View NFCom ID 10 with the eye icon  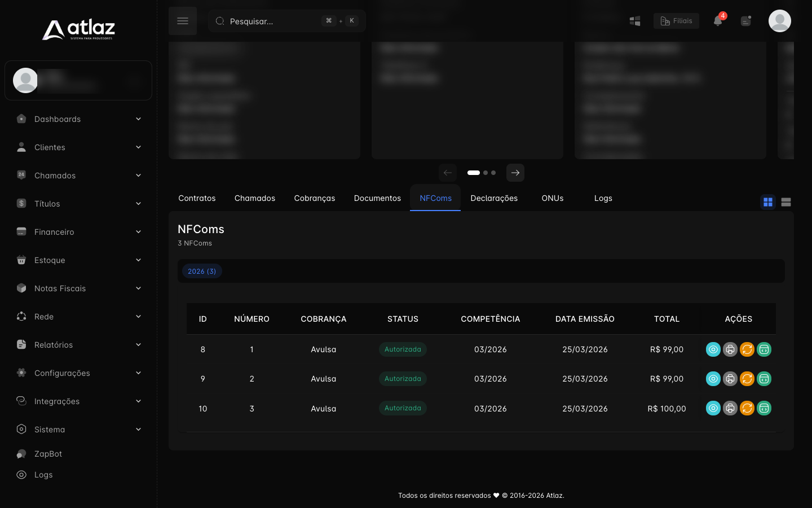coord(713,408)
